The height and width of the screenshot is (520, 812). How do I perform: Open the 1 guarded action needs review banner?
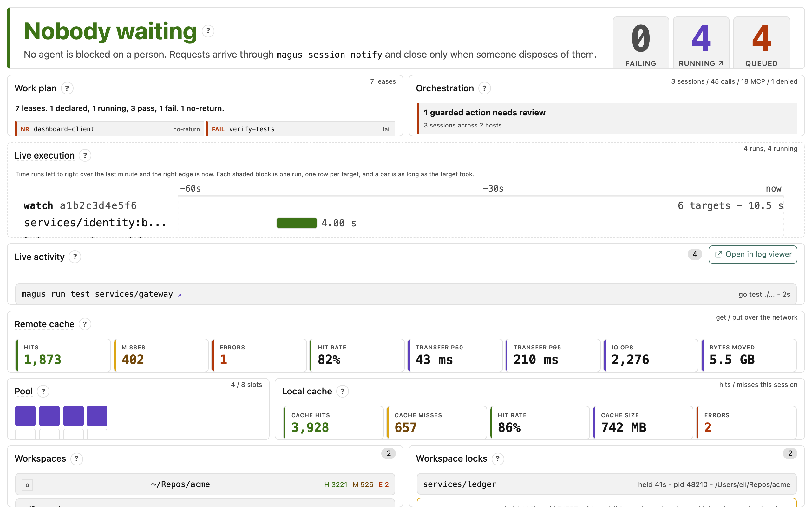point(607,118)
